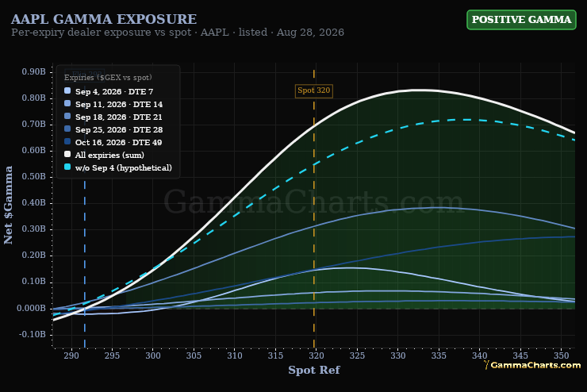587x392 pixels.
Task: Click the 340 x-axis tick label
Action: (479, 355)
